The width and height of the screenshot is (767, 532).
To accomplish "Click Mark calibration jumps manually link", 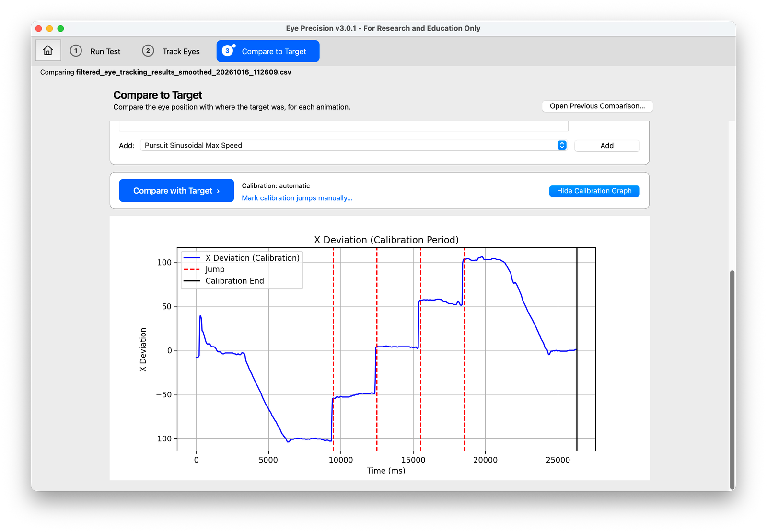I will [x=297, y=198].
